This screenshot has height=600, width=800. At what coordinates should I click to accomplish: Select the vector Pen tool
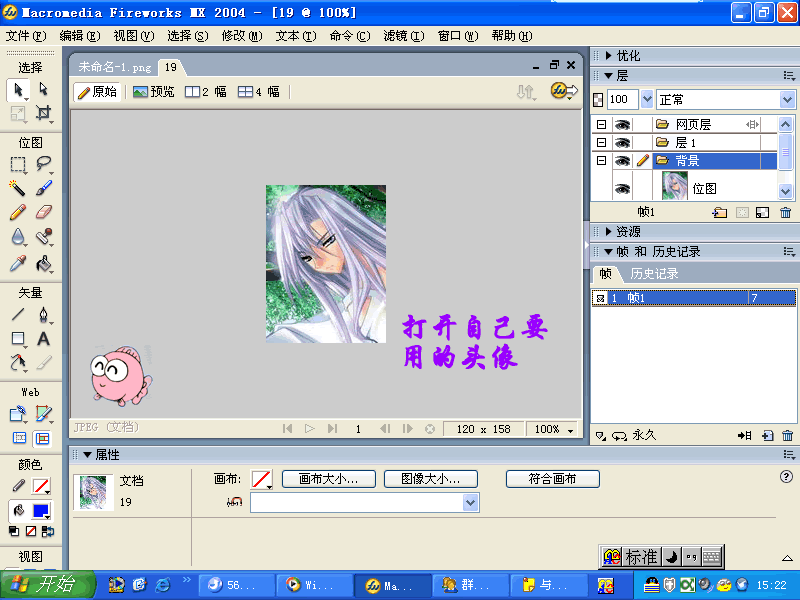[43, 314]
